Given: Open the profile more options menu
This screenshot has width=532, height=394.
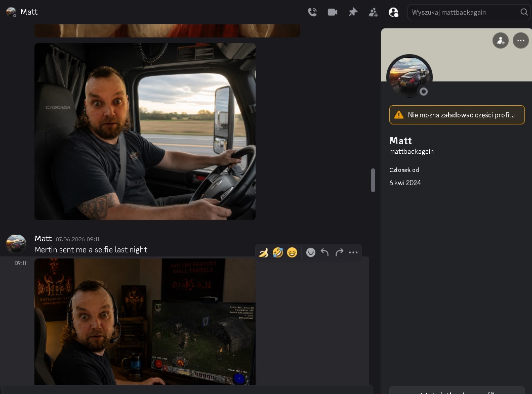Looking at the screenshot, I should (x=521, y=40).
